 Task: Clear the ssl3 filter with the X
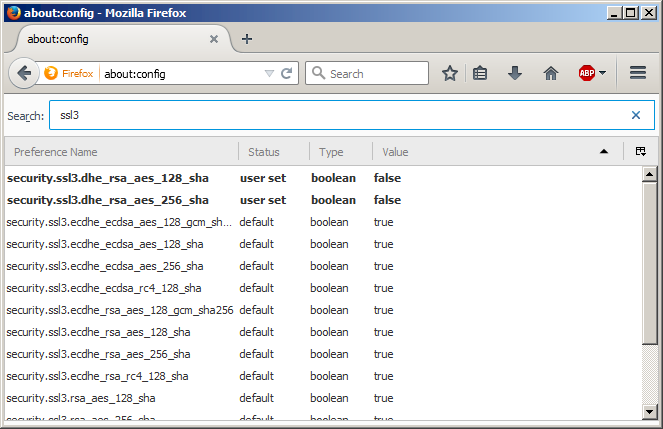coord(635,115)
